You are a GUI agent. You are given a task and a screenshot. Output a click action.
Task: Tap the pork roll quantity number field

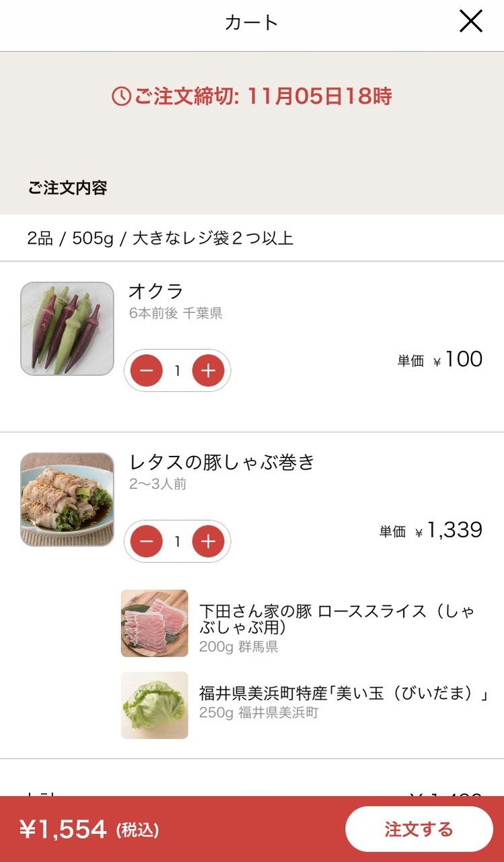[178, 541]
